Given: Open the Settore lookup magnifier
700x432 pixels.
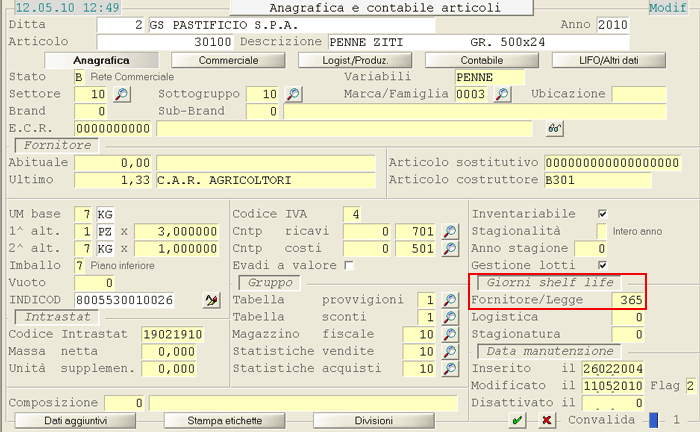Looking at the screenshot, I should pyautogui.click(x=122, y=94).
